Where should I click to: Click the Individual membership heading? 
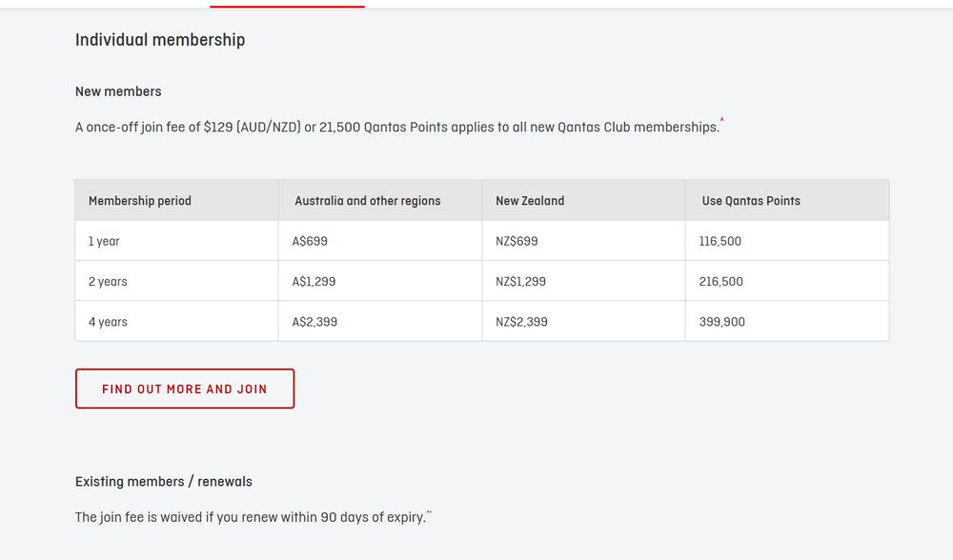click(x=160, y=40)
